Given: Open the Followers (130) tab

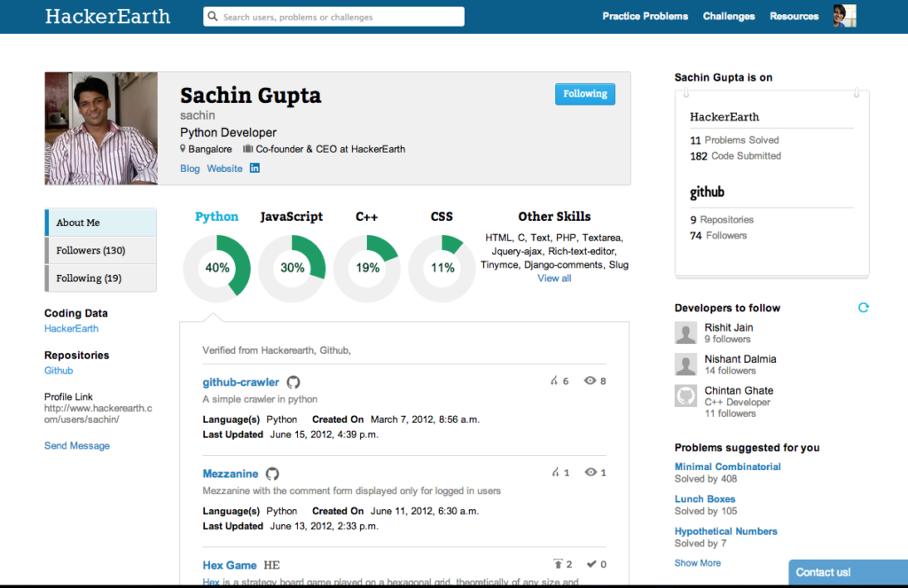Looking at the screenshot, I should tap(101, 250).
